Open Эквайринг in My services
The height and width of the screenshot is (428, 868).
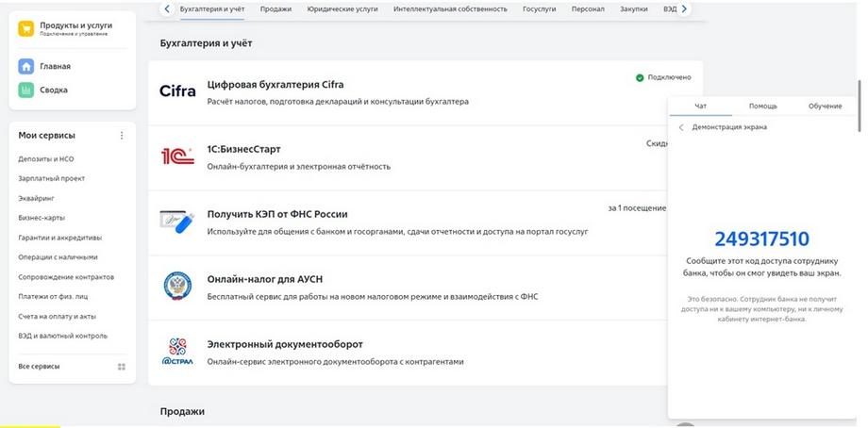point(37,198)
